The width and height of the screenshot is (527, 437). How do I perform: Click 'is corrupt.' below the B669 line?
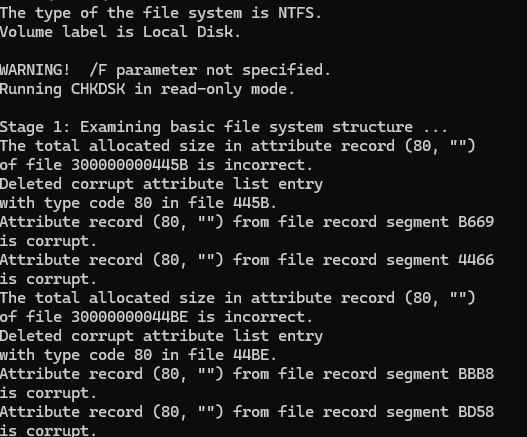click(x=48, y=241)
